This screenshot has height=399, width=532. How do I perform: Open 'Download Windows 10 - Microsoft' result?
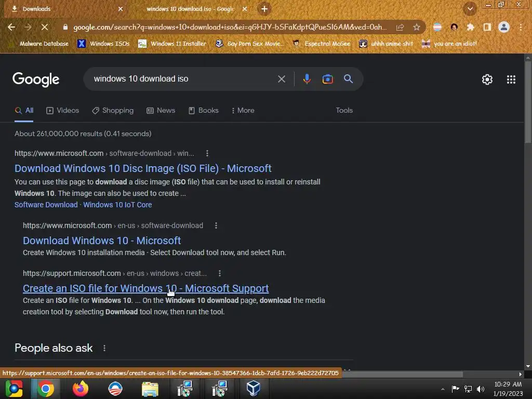pos(102,241)
